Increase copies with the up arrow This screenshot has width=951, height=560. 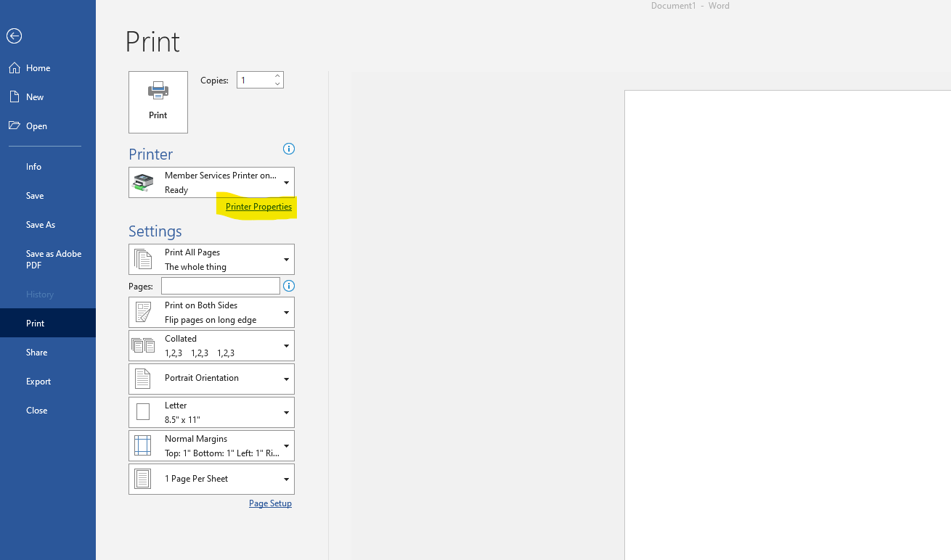277,75
